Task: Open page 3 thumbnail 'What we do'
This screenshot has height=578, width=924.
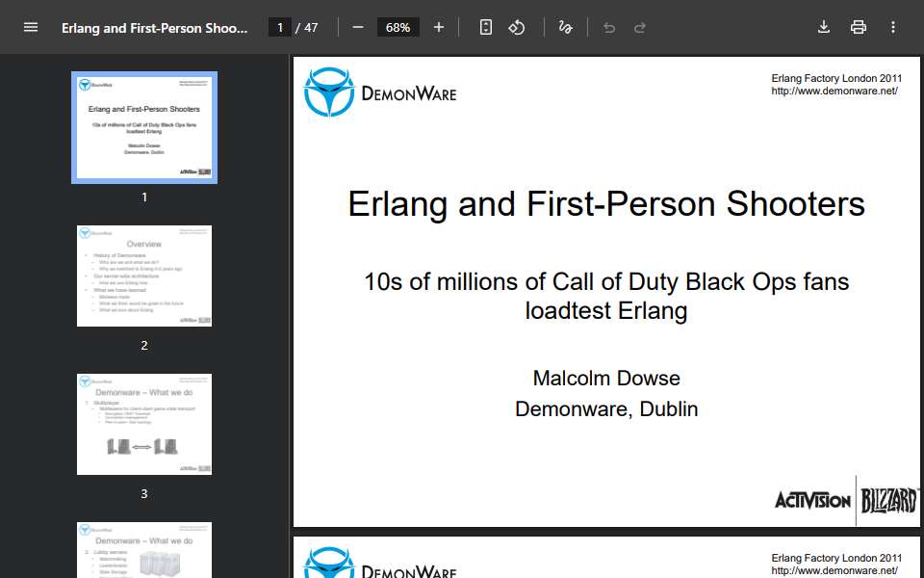Action: pos(144,424)
